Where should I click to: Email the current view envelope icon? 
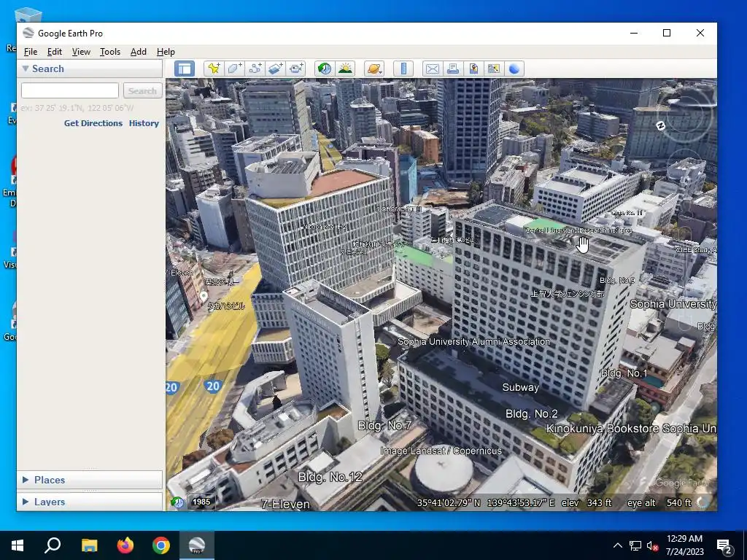(432, 69)
